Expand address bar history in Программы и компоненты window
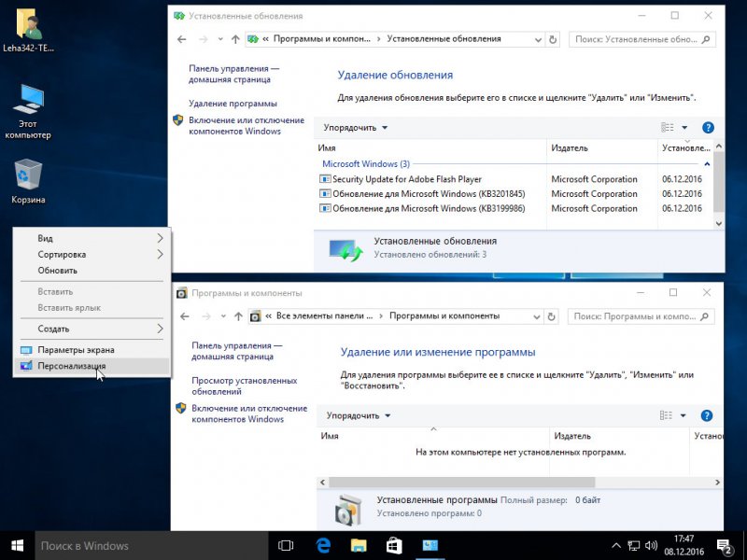 [536, 316]
